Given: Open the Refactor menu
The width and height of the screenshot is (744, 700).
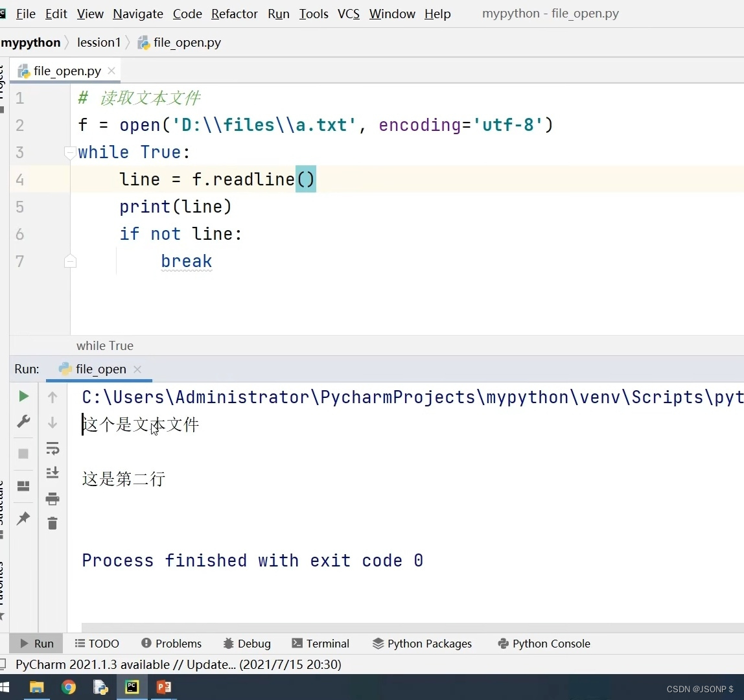Looking at the screenshot, I should tap(234, 14).
